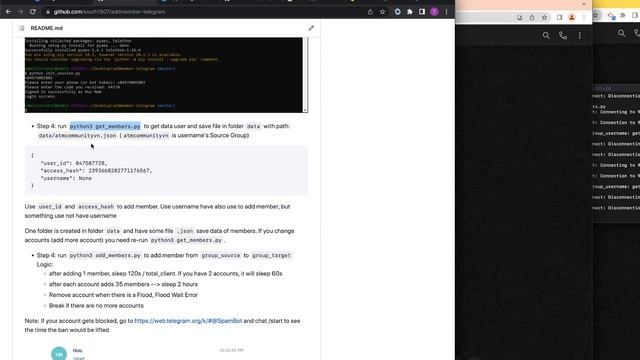Screen dimensions: 640x360
Task: Open the web.telegram.org SpamBot link
Action: [188, 321]
